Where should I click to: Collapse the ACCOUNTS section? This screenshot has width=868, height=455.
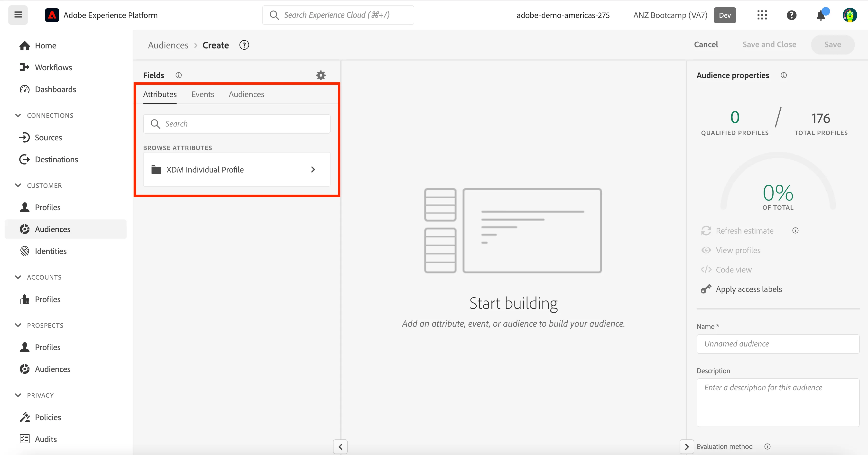point(18,277)
